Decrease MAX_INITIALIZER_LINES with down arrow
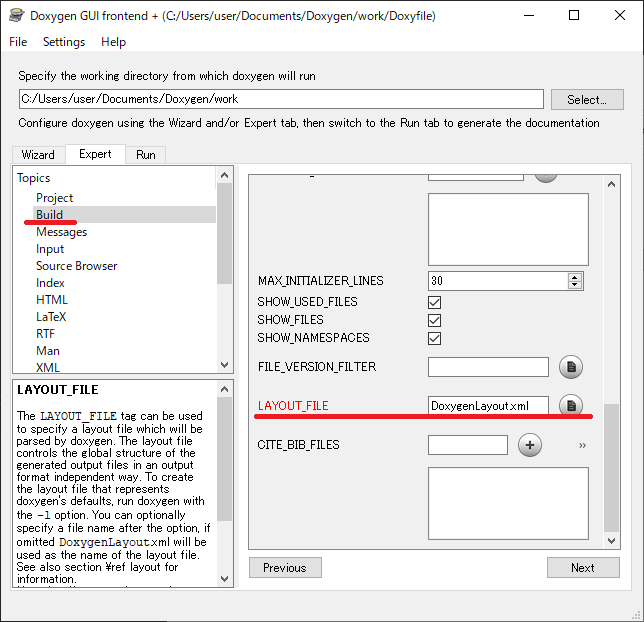This screenshot has height=622, width=644. [574, 285]
